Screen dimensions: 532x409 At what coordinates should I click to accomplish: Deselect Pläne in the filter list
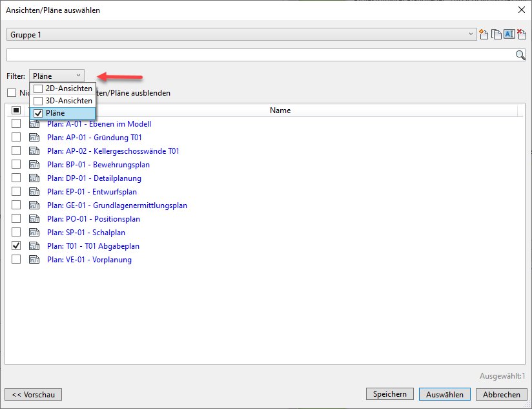(x=39, y=113)
